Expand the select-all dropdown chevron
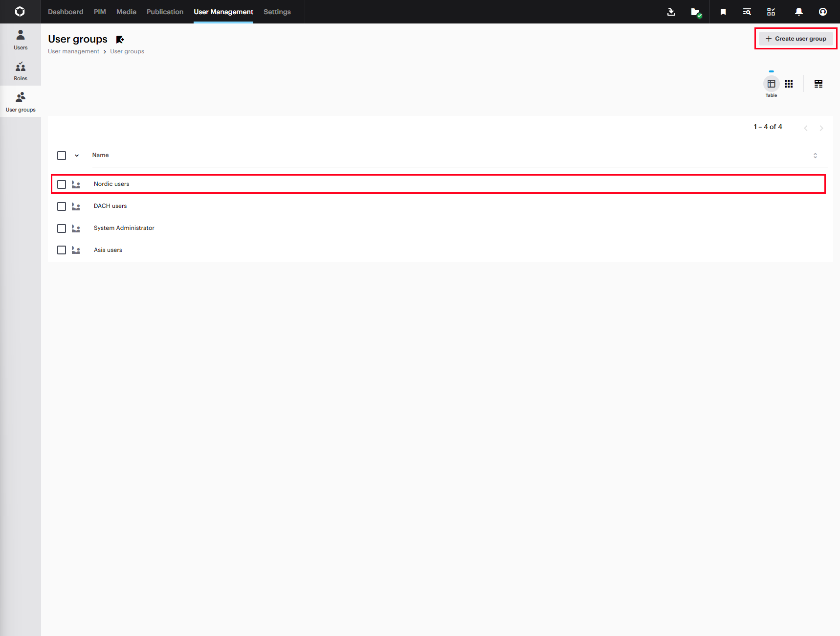The image size is (840, 636). 77,156
